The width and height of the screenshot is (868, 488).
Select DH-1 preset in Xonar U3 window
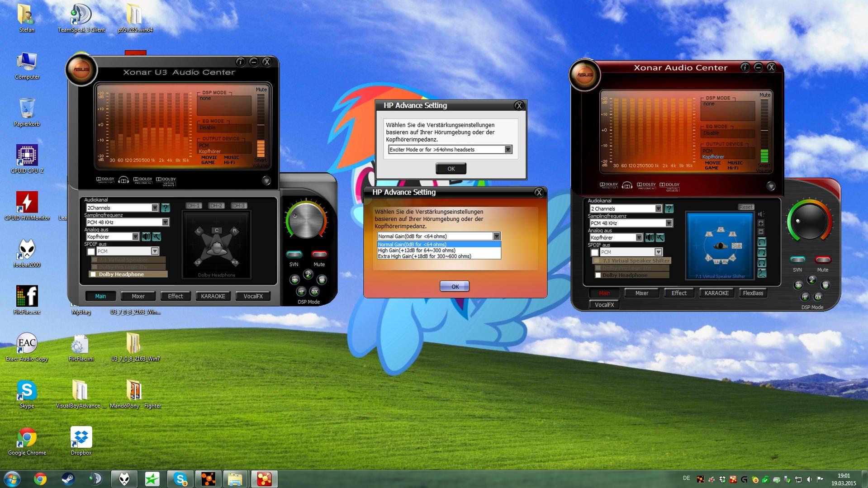coord(194,206)
